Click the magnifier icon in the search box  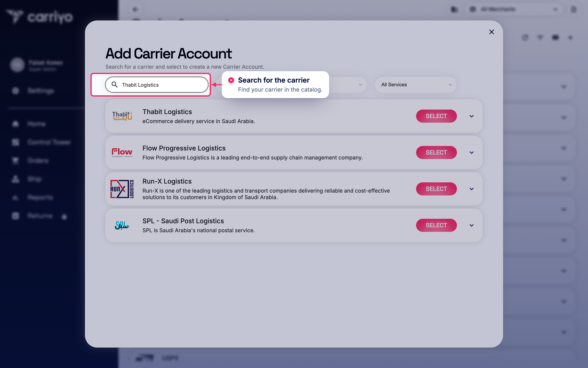(x=115, y=85)
